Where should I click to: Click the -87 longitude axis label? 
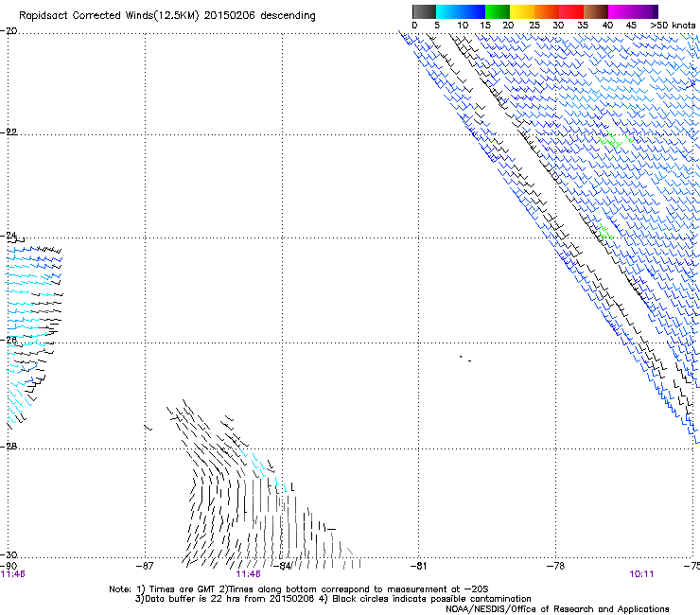coord(145,566)
